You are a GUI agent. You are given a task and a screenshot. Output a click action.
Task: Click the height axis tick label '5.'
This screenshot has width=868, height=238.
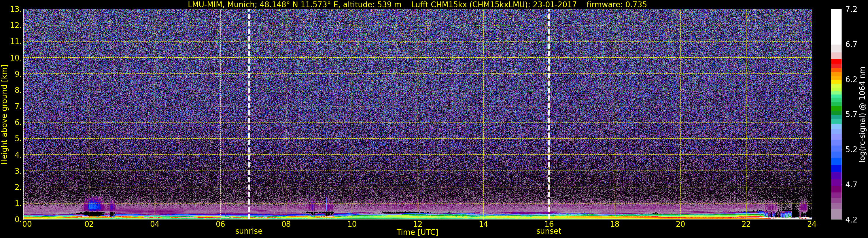[x=18, y=139]
